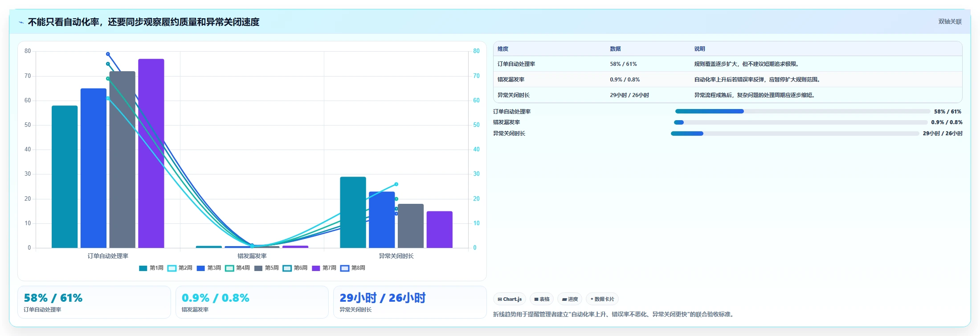This screenshot has height=336, width=980.
Task: Click the trend icon beside the panel title
Action: tap(21, 22)
